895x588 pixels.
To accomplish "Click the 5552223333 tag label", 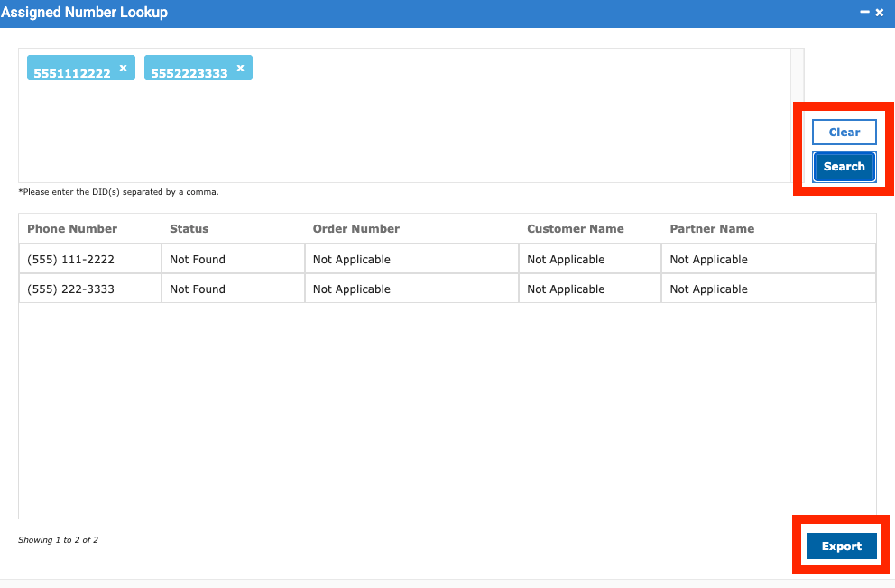I will pos(189,73).
